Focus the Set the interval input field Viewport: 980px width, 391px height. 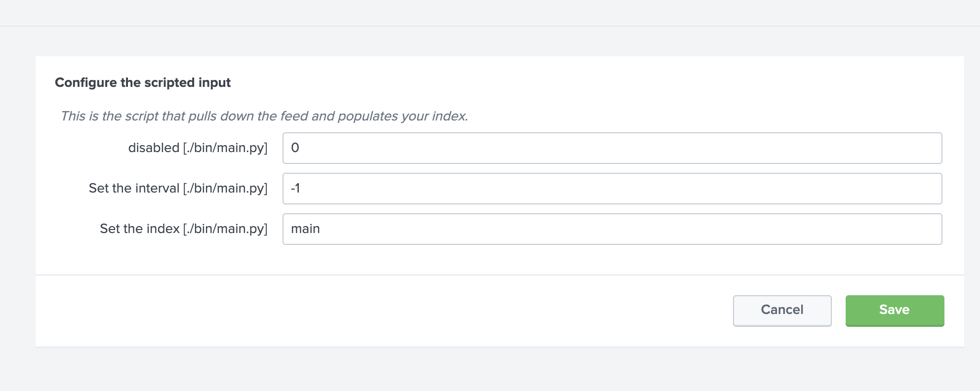coord(612,189)
